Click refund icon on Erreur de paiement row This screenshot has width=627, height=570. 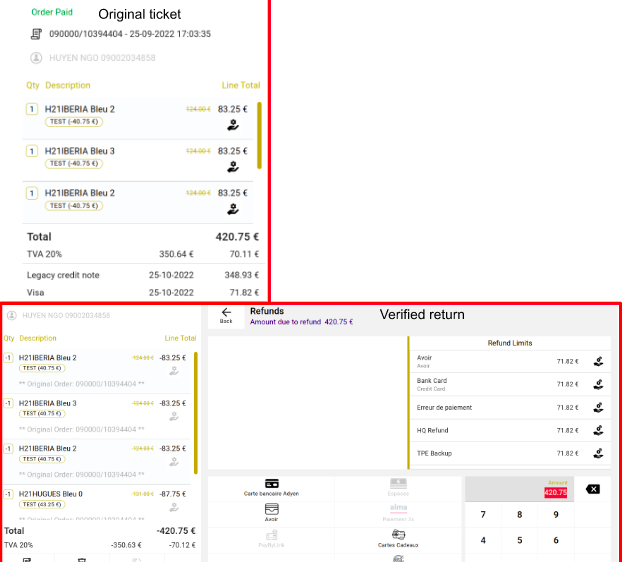coord(598,408)
